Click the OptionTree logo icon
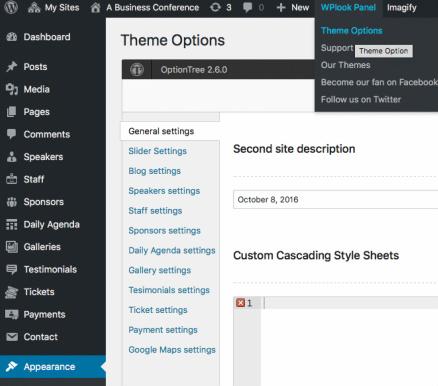Image resolution: width=438 pixels, height=386 pixels. (137, 70)
